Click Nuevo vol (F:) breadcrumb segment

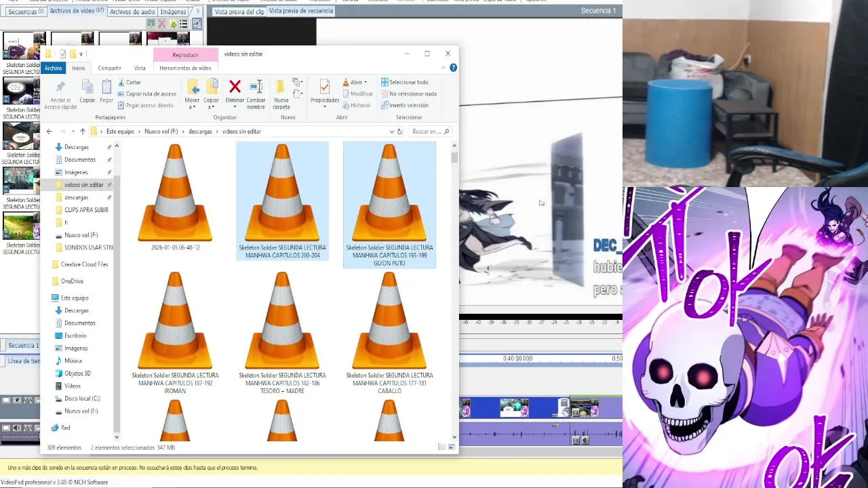click(x=161, y=131)
